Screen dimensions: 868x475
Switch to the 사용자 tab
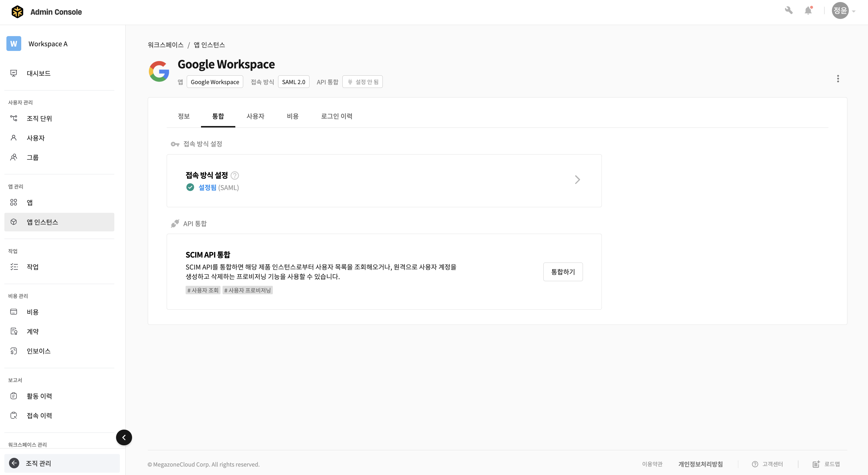(x=255, y=116)
